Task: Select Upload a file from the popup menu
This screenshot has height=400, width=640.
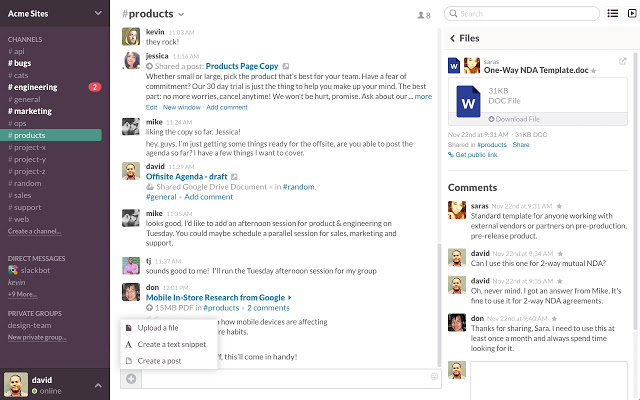Action: pyautogui.click(x=158, y=328)
